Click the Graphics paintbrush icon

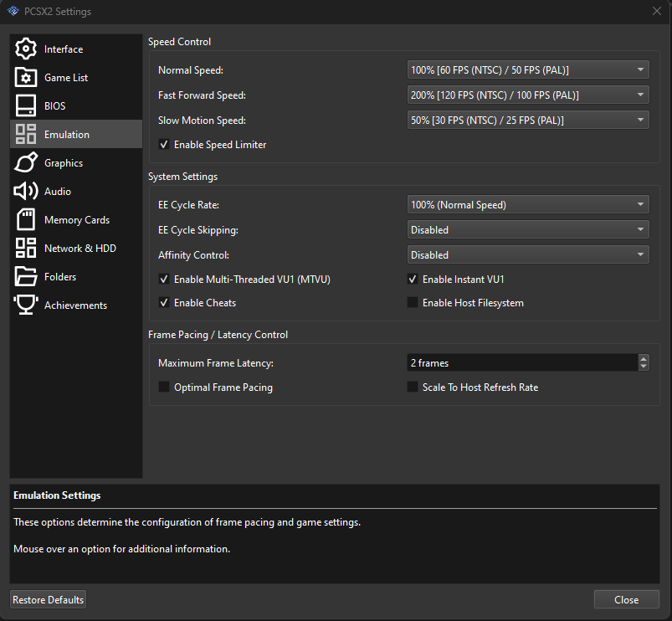(x=26, y=163)
